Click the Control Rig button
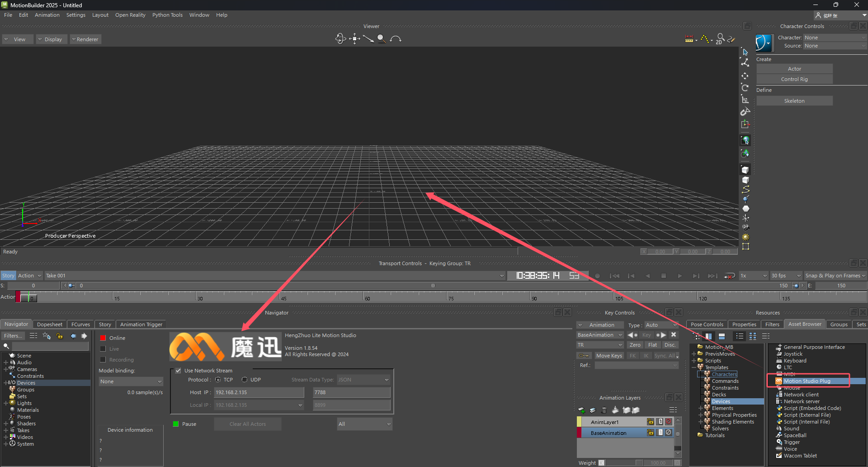 (x=794, y=79)
